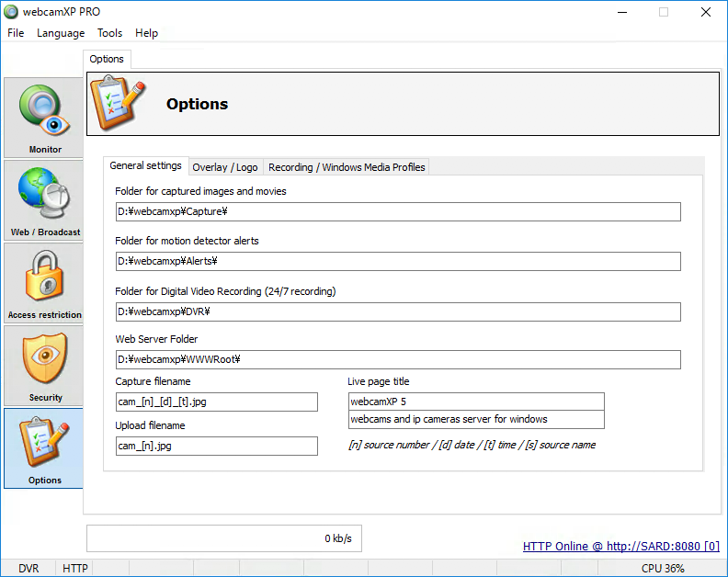Click the large Options header clipboard icon
Viewport: 728px width, 577px height.
118,104
